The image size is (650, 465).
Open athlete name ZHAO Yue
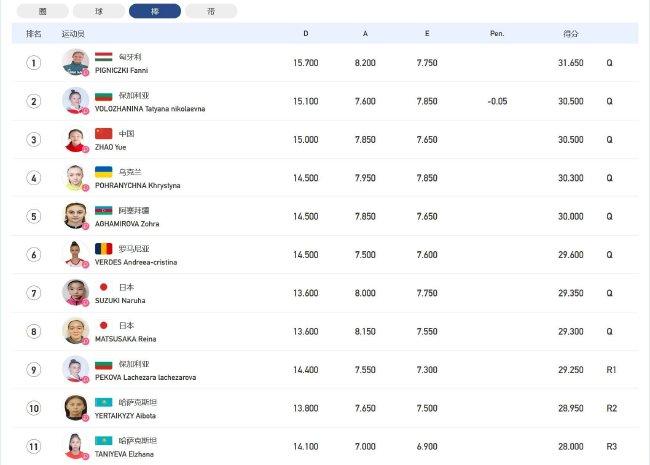coord(110,147)
